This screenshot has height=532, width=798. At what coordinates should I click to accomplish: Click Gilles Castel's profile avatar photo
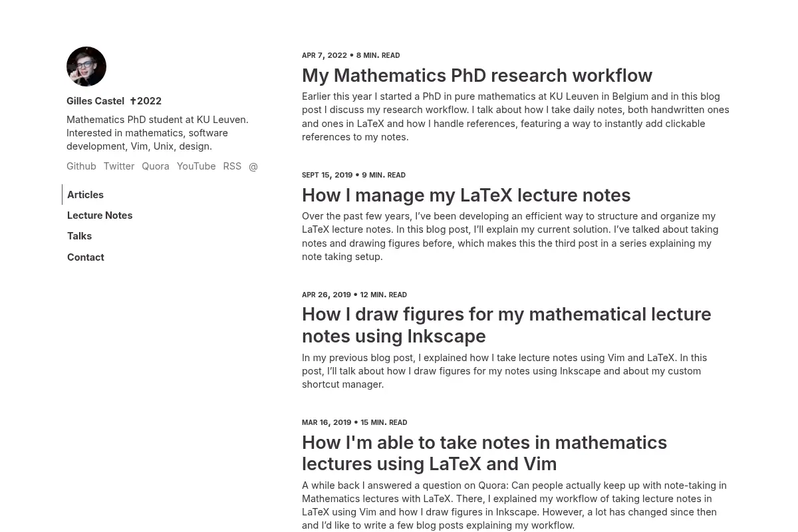coord(86,66)
